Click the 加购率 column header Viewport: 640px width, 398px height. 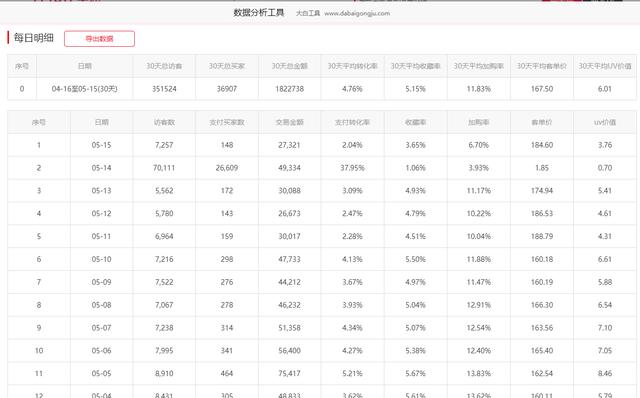(479, 122)
